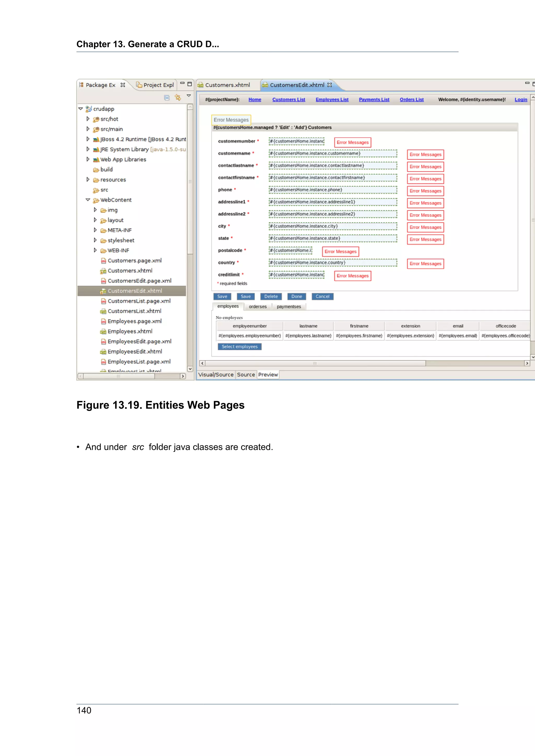This screenshot has width=535, height=756.
Task: Click the Collapse All icon in Package Explorer
Action: [167, 97]
